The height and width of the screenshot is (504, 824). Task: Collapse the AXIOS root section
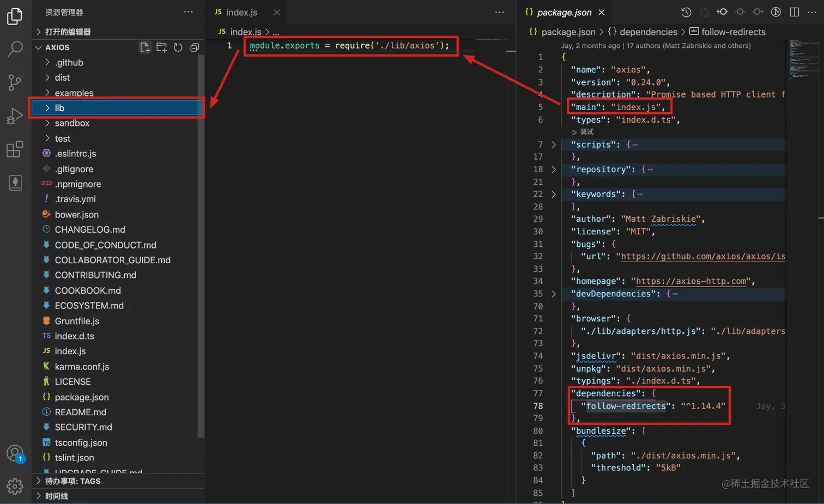38,47
